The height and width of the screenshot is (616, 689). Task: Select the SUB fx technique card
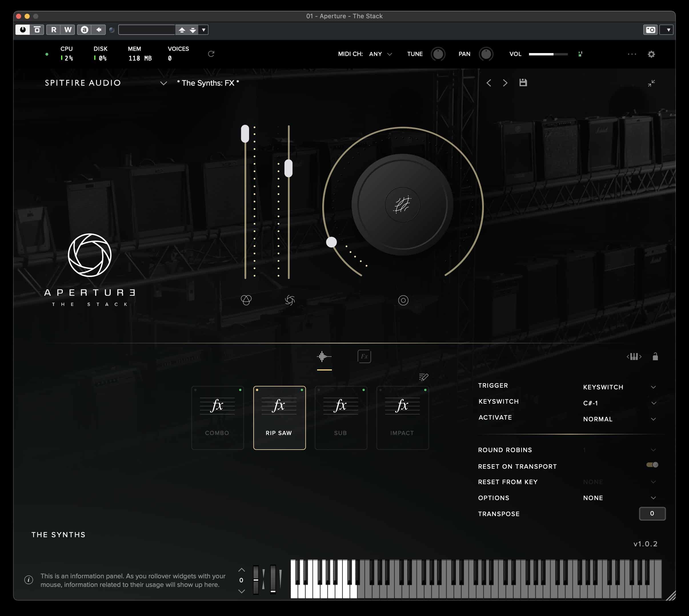click(341, 418)
